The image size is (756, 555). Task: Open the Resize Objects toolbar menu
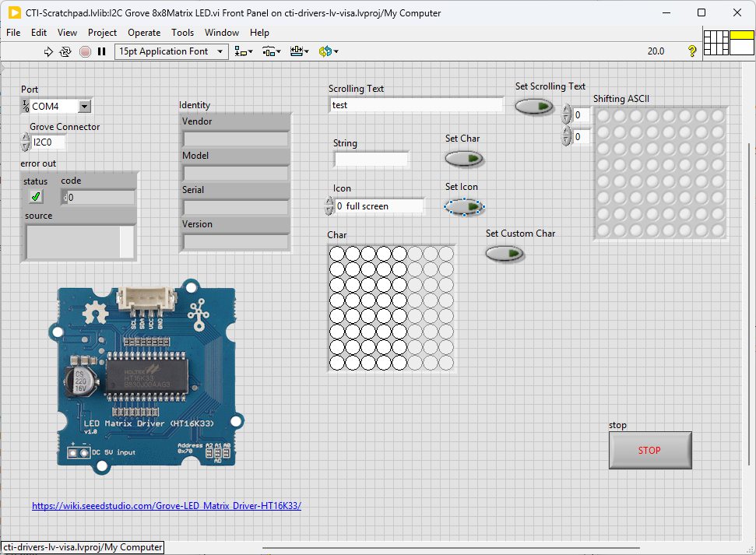[x=300, y=51]
